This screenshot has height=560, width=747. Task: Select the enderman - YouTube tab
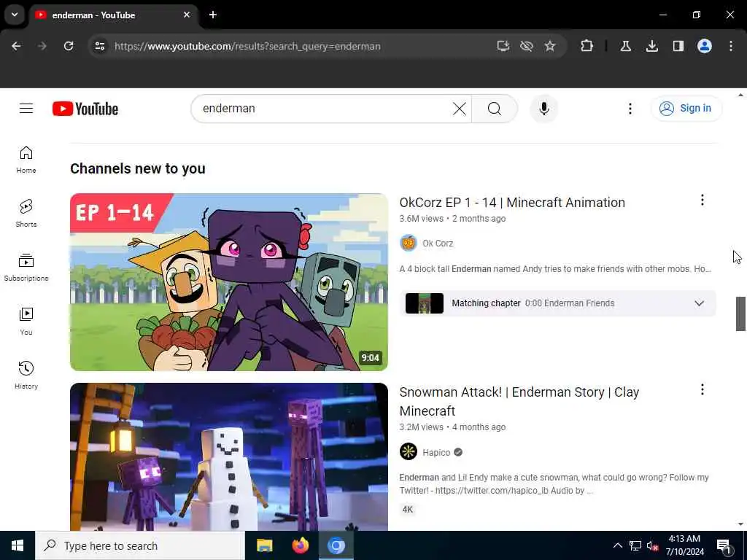point(113,15)
